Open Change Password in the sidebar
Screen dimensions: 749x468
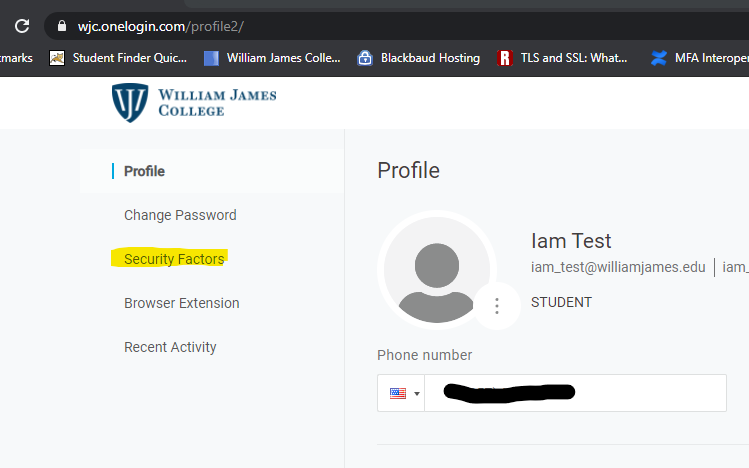click(x=180, y=215)
